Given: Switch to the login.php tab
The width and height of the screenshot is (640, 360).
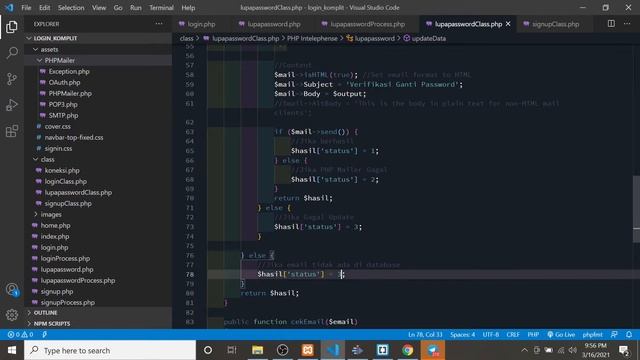Looking at the screenshot, I should [x=201, y=24].
